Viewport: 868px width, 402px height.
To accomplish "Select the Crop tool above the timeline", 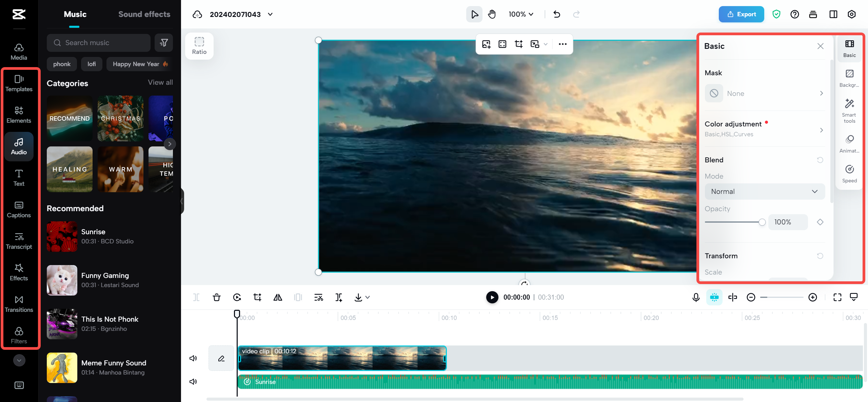I will coord(257,297).
